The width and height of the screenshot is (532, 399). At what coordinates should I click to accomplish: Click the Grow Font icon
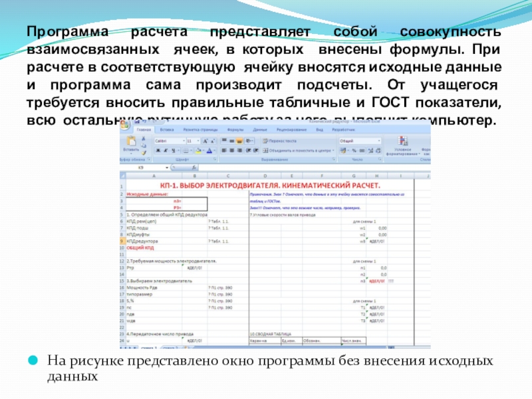[x=205, y=141]
